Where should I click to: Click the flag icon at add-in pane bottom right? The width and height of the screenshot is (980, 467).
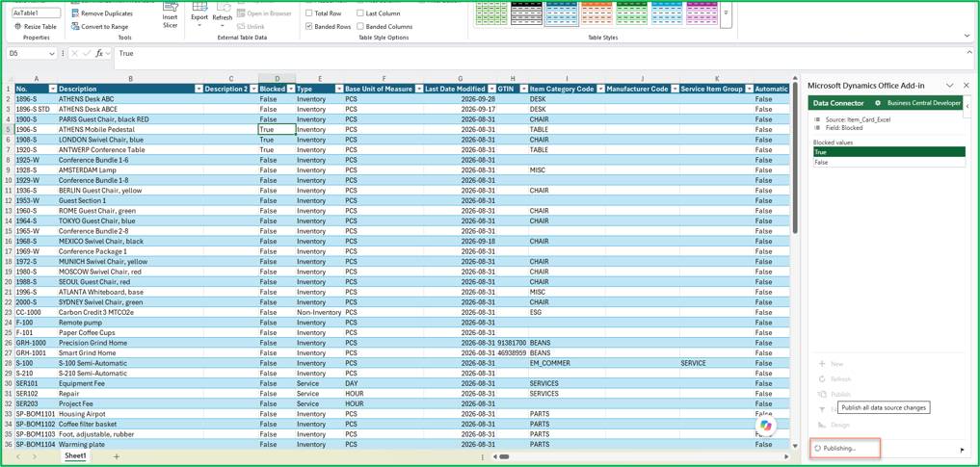(x=962, y=449)
